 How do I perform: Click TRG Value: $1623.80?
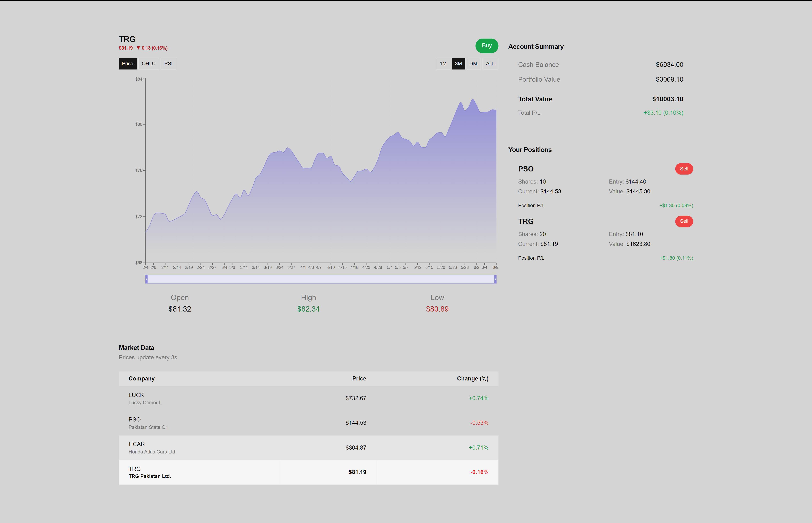(x=629, y=244)
